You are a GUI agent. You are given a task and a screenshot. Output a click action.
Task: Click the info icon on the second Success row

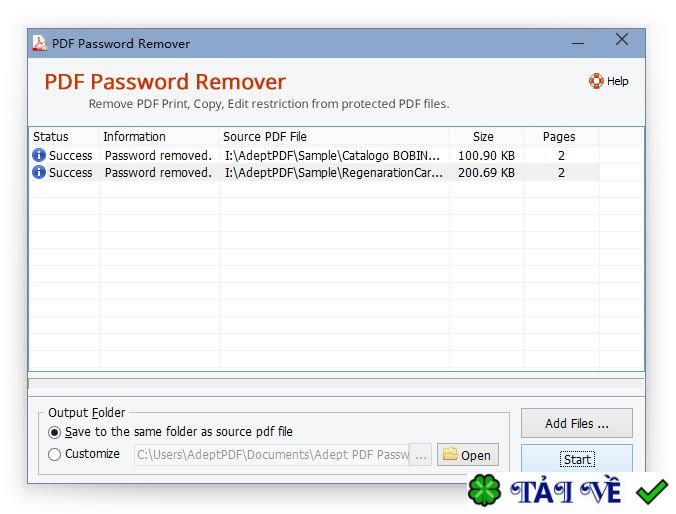pos(39,172)
